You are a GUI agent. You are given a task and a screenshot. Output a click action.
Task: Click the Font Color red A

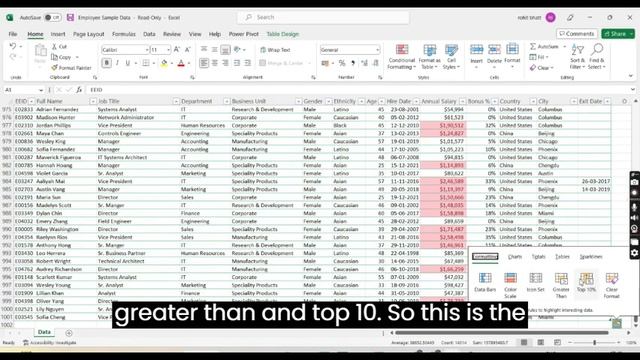(181, 63)
